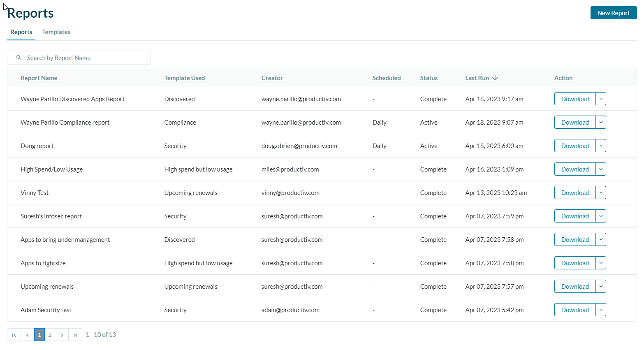Expand Download options for Vinny Test
Image resolution: width=644 pixels, height=350 pixels.
tap(601, 192)
